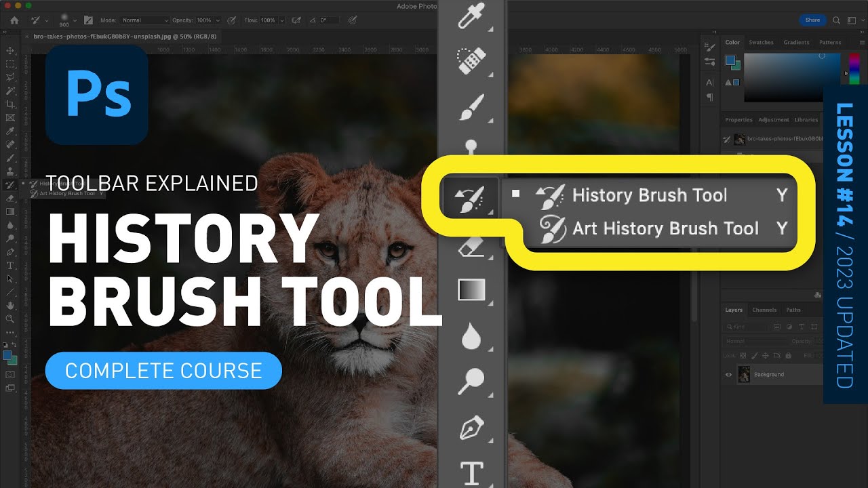Choose Art History Brush Tool in the enlarged flyout
This screenshot has width=868, height=488.
(x=650, y=228)
